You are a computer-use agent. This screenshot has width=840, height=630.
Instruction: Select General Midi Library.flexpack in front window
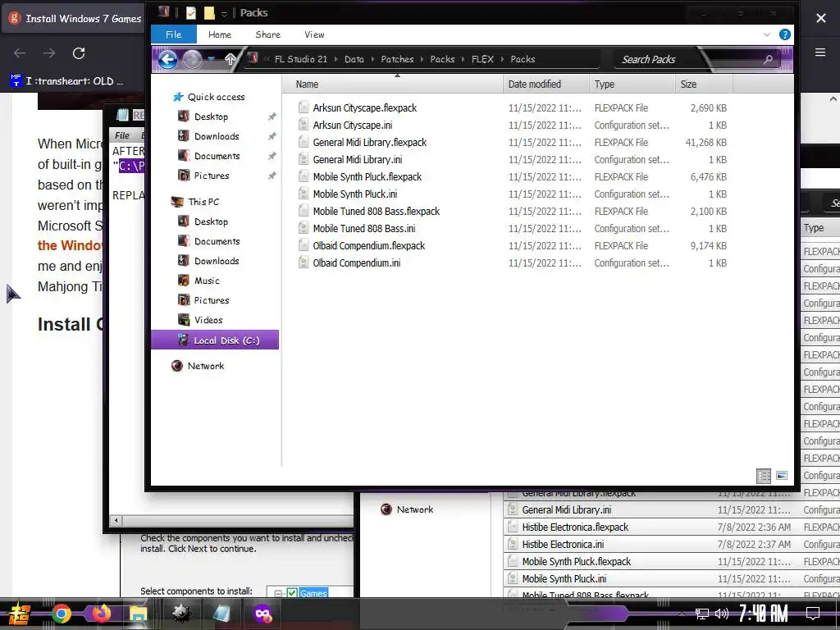click(x=370, y=142)
